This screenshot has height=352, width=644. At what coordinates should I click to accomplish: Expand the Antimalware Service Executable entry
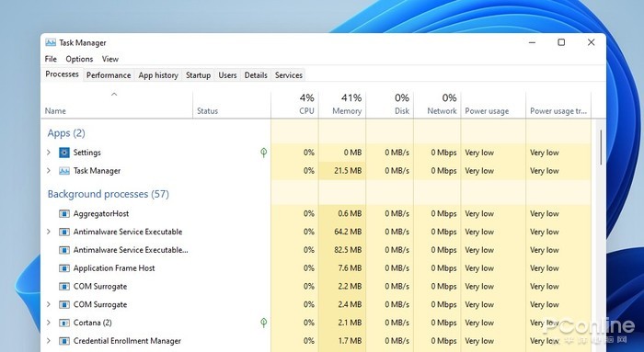pyautogui.click(x=49, y=232)
